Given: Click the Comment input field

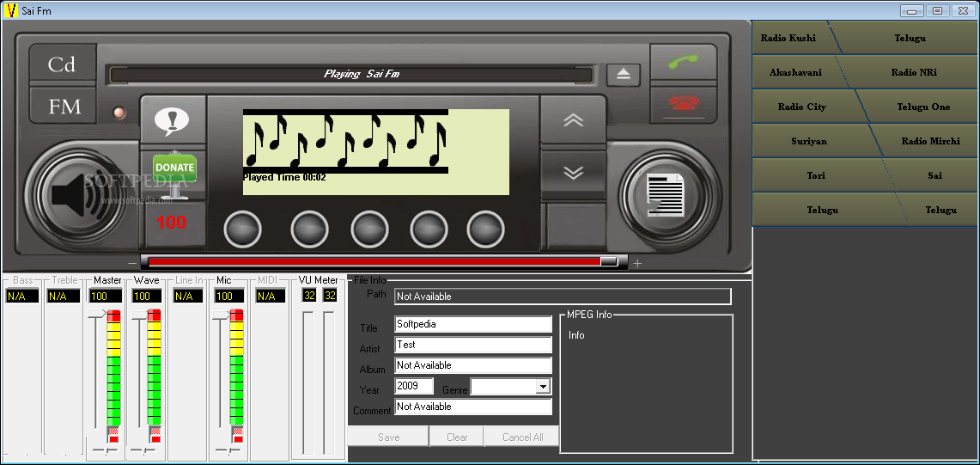Looking at the screenshot, I should pyautogui.click(x=473, y=407).
